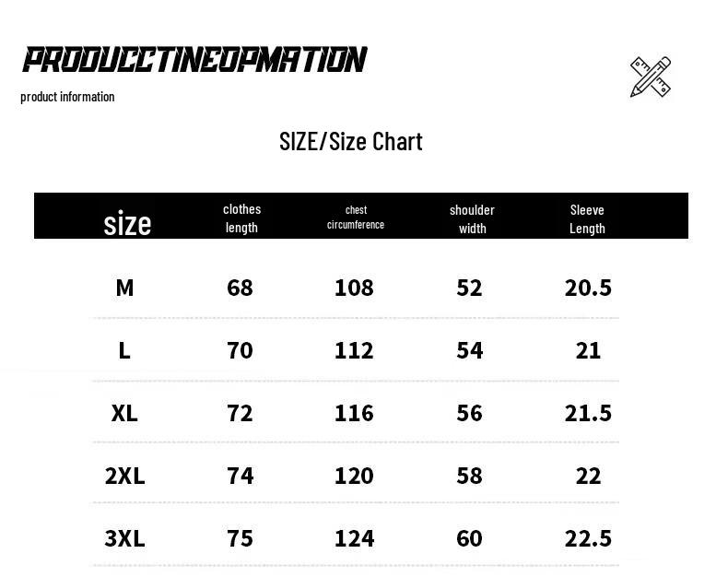728x577 pixels.
Task: Click the 'shoulder width' column header
Action: tap(472, 218)
